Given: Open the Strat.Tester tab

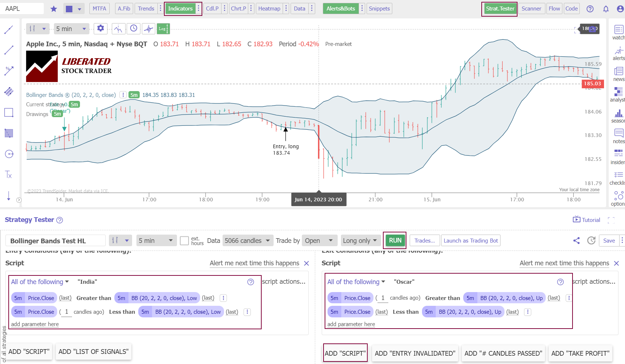Looking at the screenshot, I should [499, 8].
